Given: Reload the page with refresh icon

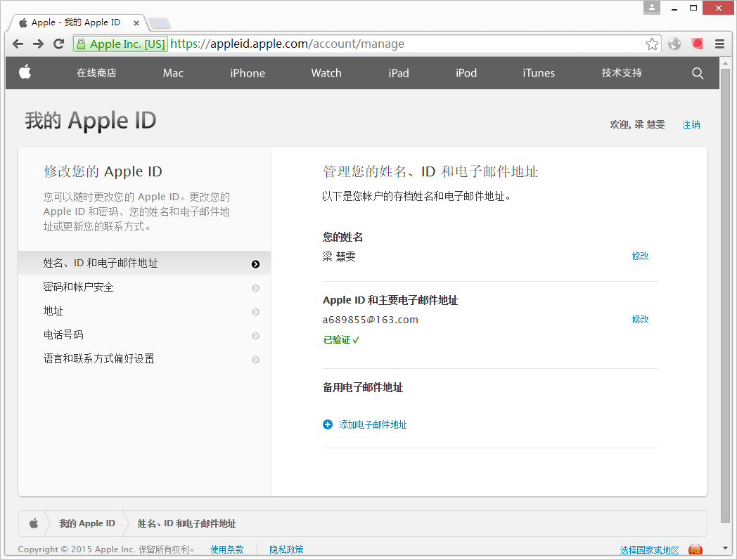Looking at the screenshot, I should [59, 44].
